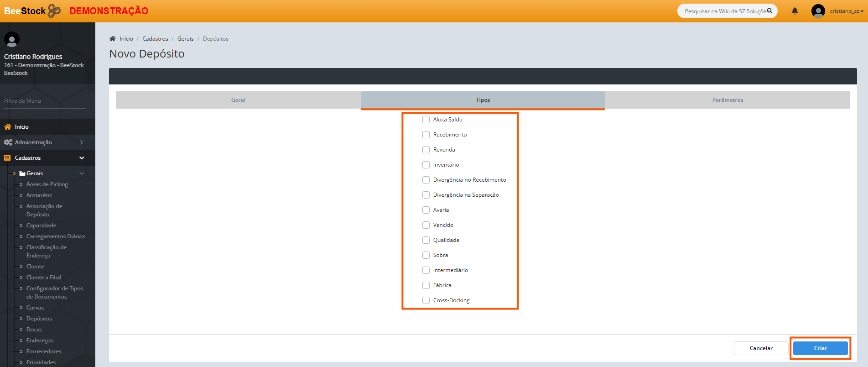
Task: Click the Administração gears icon
Action: point(8,142)
